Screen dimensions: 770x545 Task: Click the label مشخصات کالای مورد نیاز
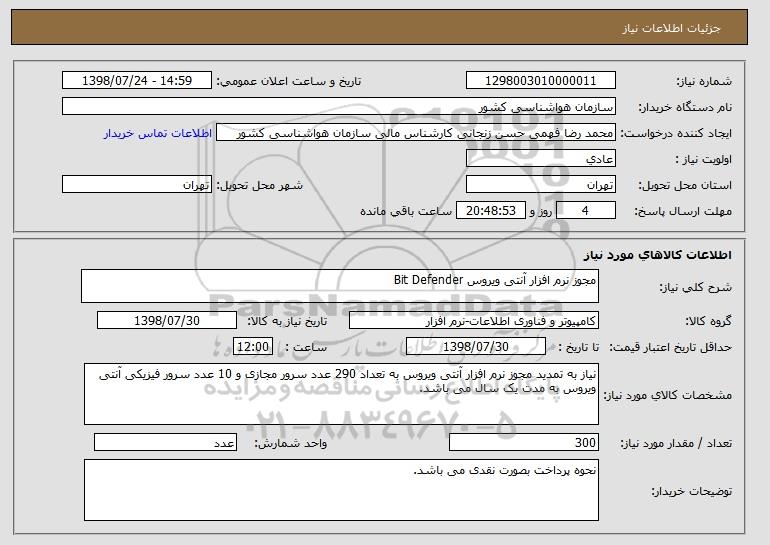(x=668, y=395)
